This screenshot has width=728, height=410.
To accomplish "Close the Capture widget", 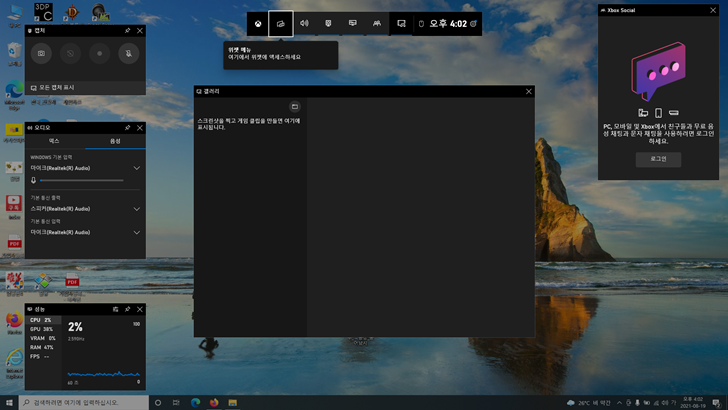I will (140, 31).
